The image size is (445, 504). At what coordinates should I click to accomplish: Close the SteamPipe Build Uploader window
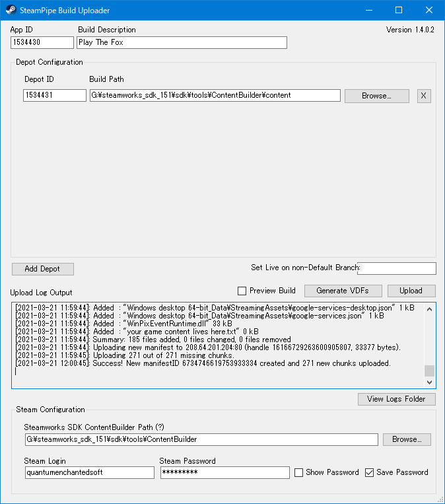429,11
